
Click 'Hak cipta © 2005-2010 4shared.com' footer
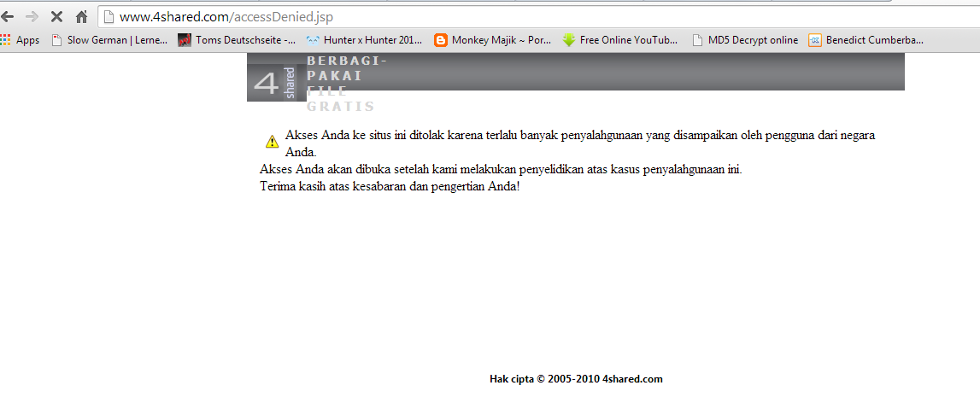(x=576, y=379)
